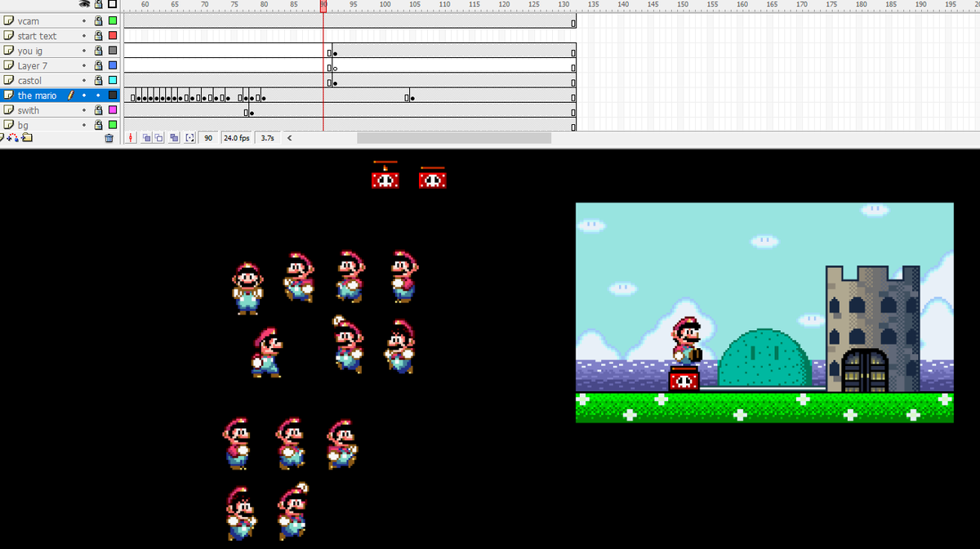
Task: Lock the mario layer via lock dot
Action: [99, 96]
